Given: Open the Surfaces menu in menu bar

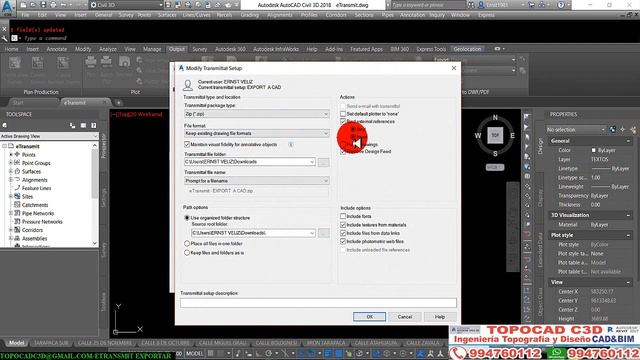Looking at the screenshot, I should point(167,15).
